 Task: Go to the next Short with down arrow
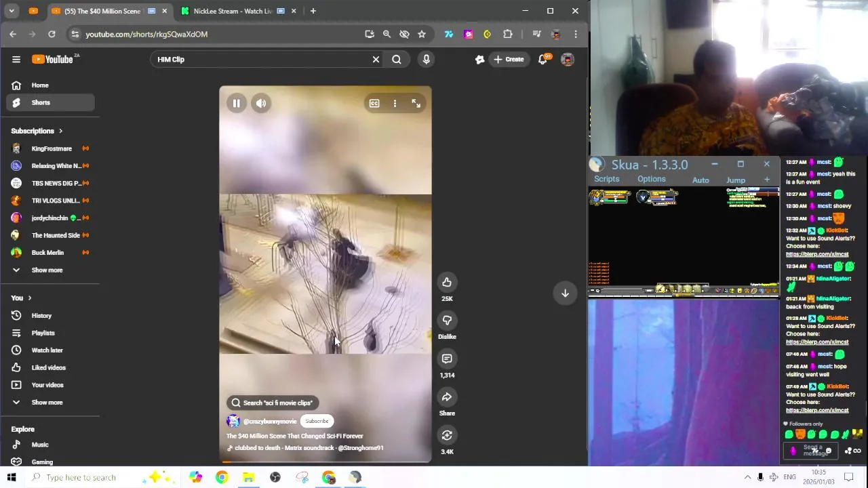point(565,293)
